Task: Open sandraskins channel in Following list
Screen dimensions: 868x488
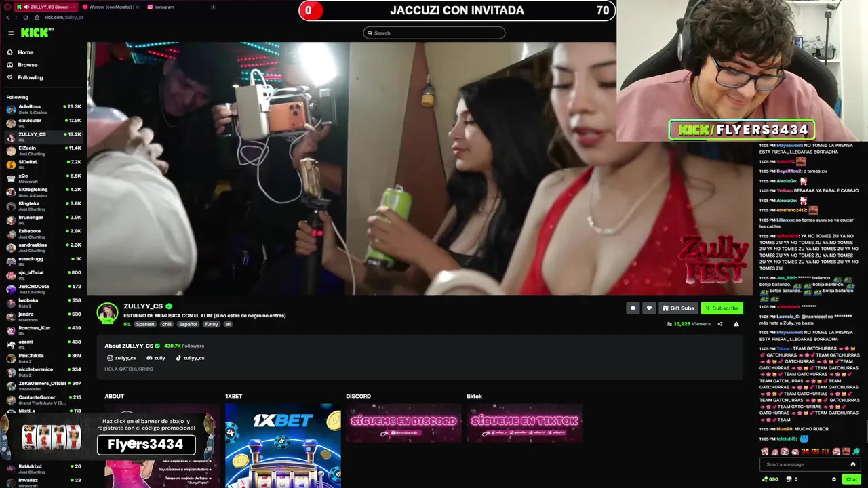Action: (43, 247)
